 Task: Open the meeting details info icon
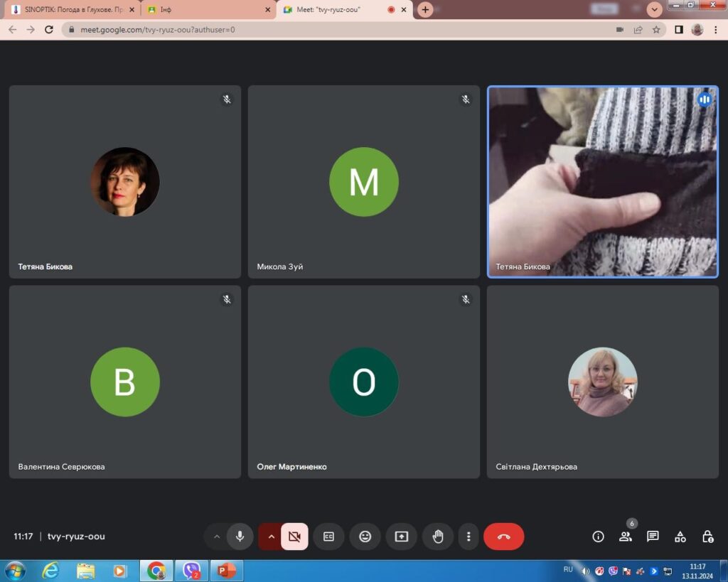pyautogui.click(x=598, y=537)
